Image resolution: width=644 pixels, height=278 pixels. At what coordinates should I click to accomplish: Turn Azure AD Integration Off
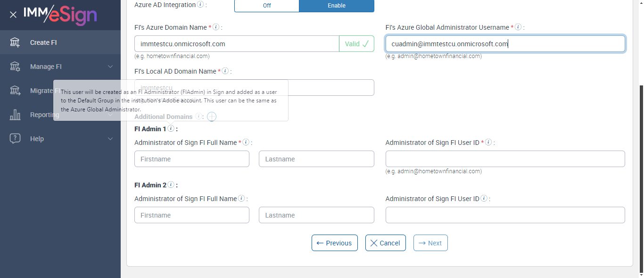point(267,6)
